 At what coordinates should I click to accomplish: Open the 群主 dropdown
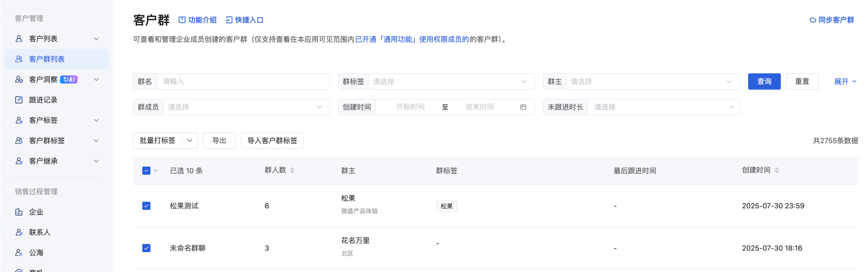coord(653,81)
